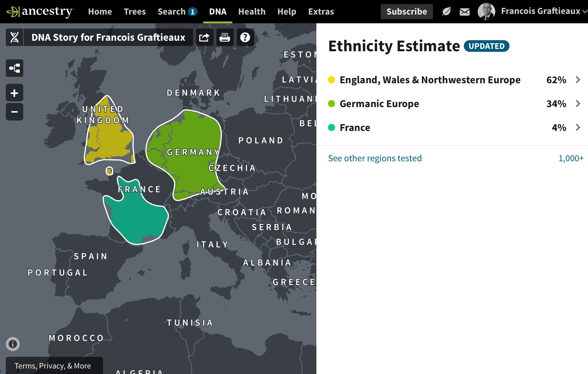
Task: Click the 4% value
Action: coord(559,127)
